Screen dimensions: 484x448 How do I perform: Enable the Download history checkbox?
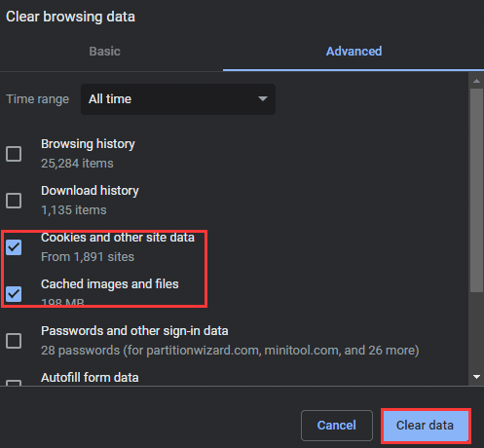14,201
